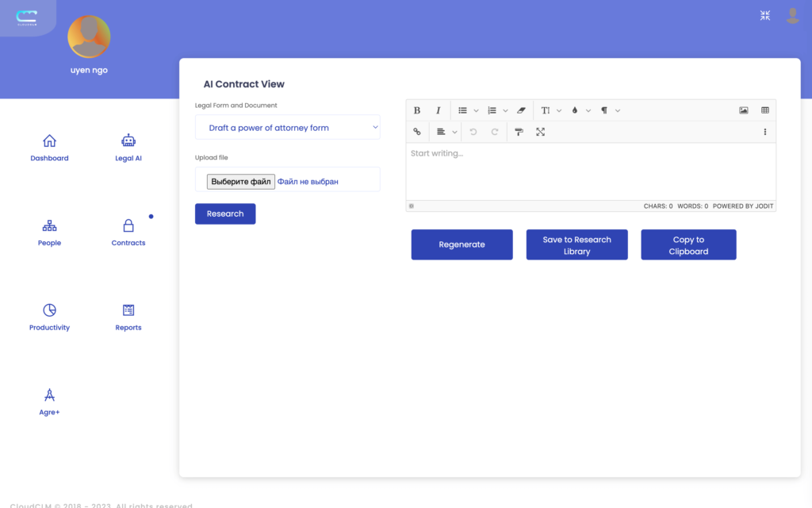
Task: Expand the Legal Form and Document dropdown
Action: click(x=287, y=128)
